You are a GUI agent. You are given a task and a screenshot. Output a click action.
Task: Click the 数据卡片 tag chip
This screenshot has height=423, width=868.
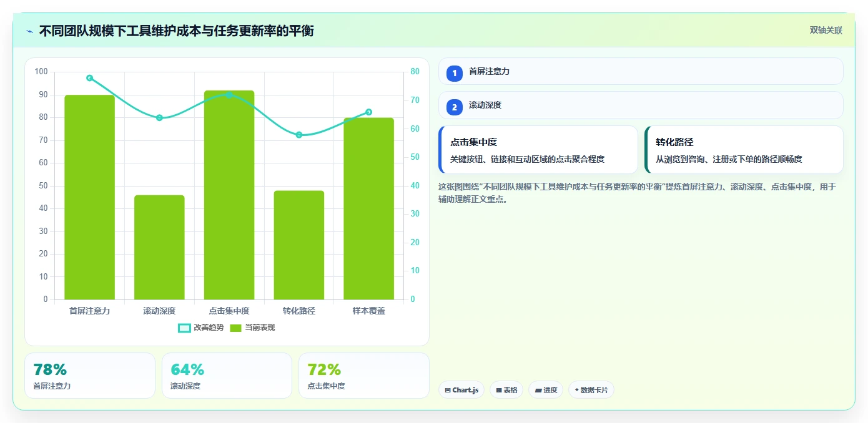[x=591, y=390]
